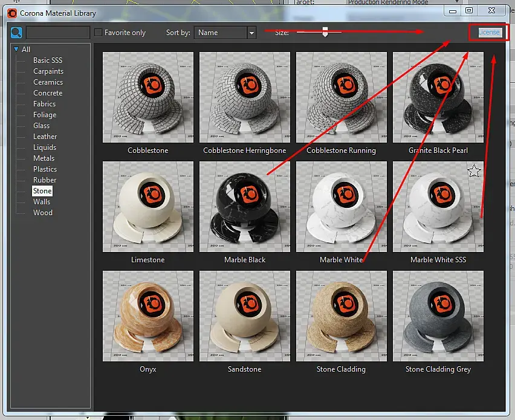Click the 'Size:' label

282,33
